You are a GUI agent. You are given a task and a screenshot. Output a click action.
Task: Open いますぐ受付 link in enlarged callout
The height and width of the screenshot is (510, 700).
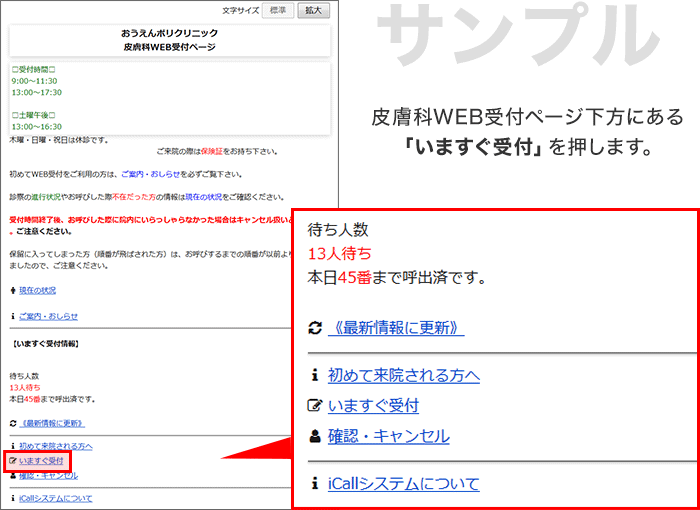click(373, 406)
